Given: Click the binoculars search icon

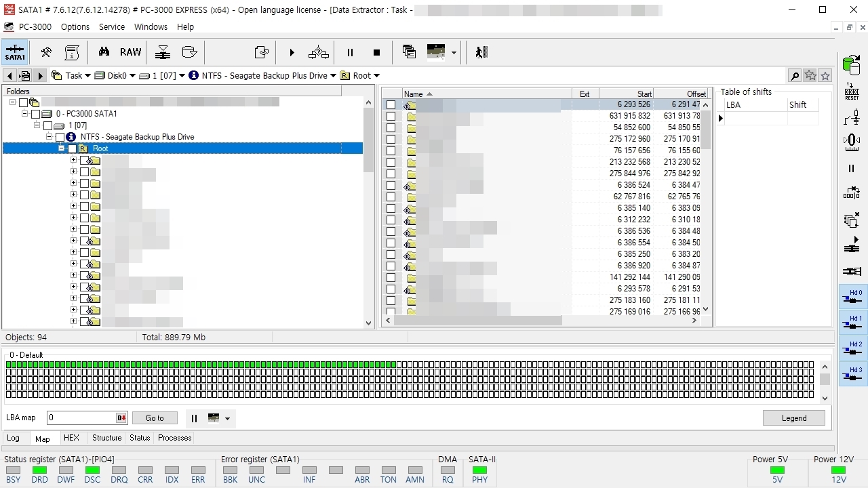Looking at the screenshot, I should click(104, 52).
